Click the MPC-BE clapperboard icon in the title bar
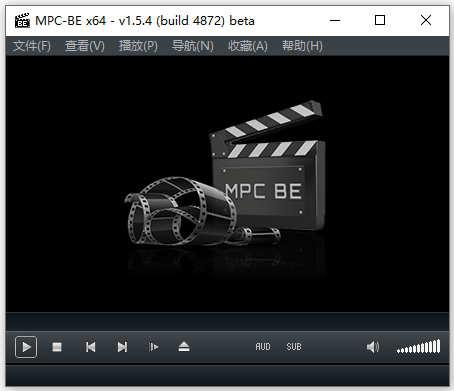Screen dimensions: 454x391 [x=22, y=21]
